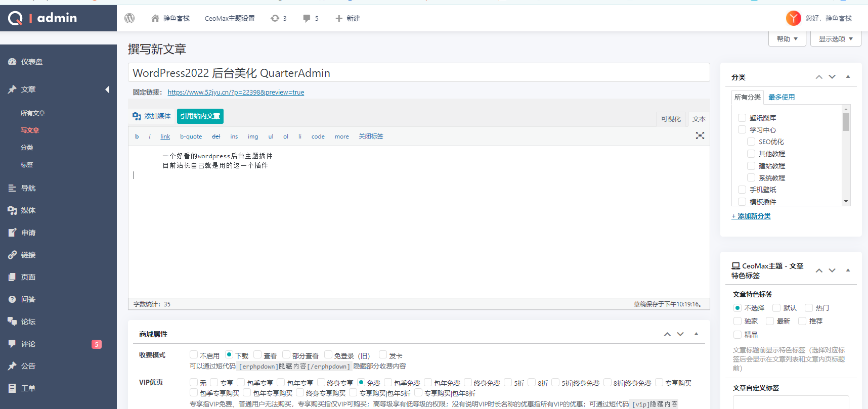Switch to 最多使用 categories tab
Image resolution: width=868 pixels, height=409 pixels.
(782, 97)
